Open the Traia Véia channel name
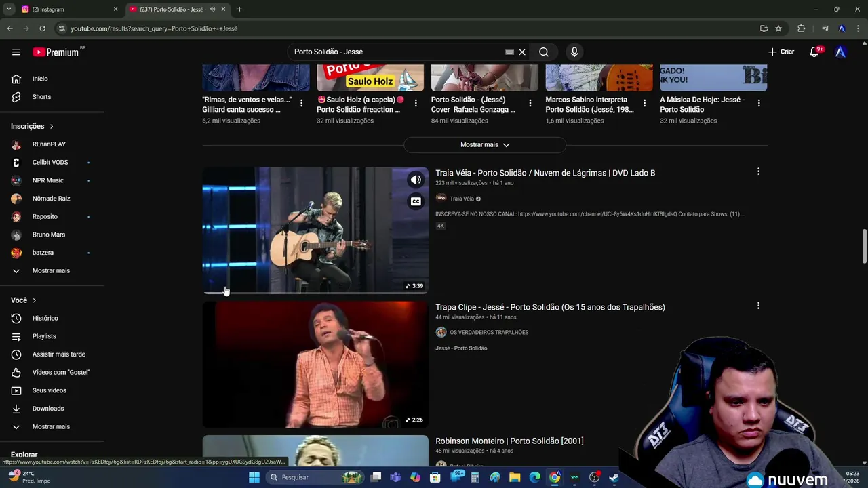Image resolution: width=868 pixels, height=488 pixels. 462,199
